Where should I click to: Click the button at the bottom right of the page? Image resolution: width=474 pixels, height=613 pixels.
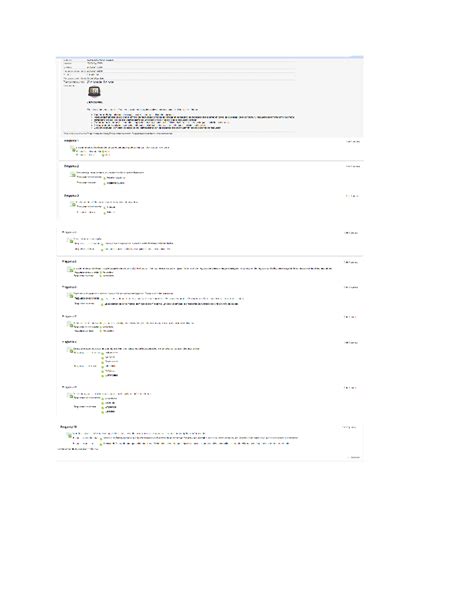tap(354, 457)
